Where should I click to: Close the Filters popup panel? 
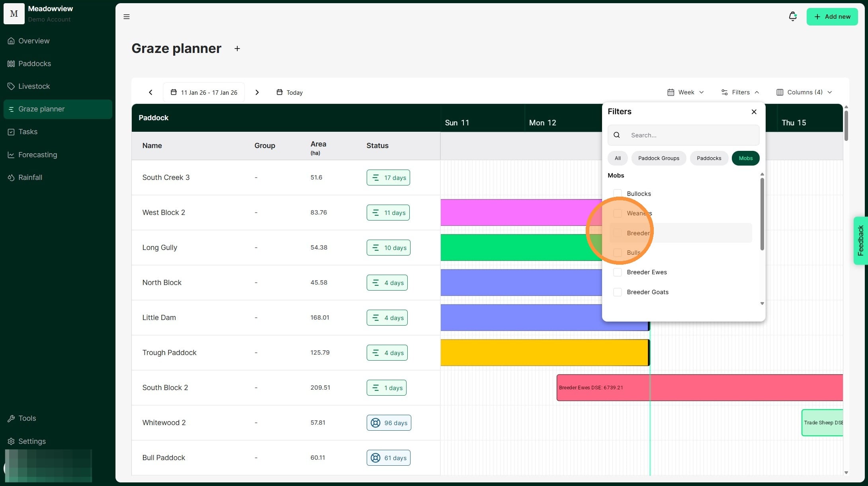coord(754,112)
